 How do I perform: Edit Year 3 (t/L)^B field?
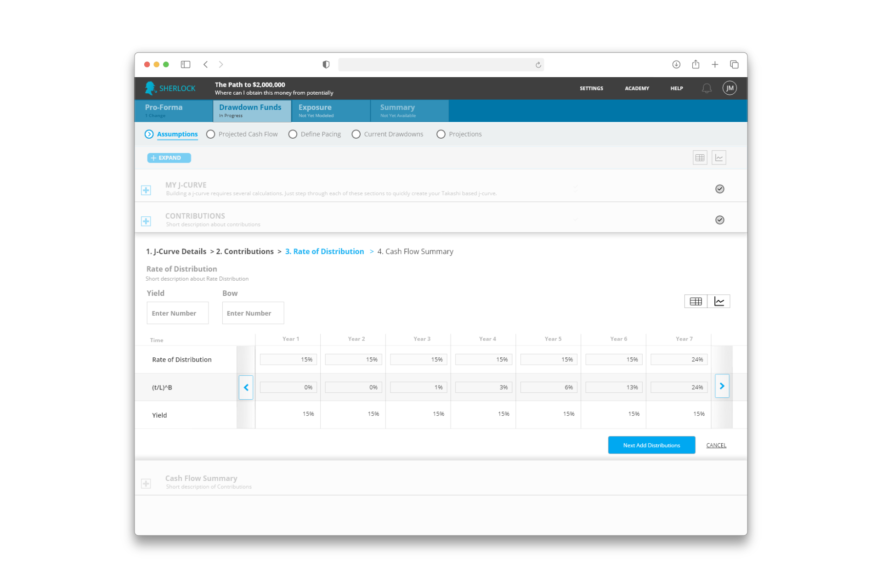tap(418, 387)
